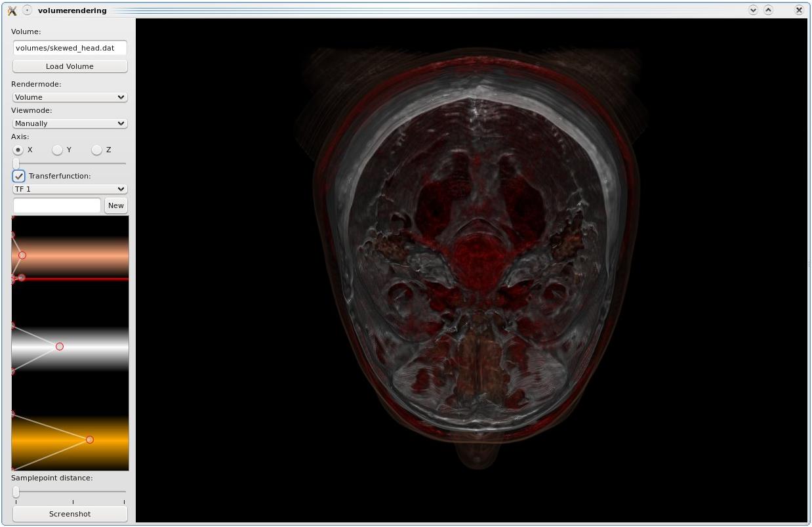Take a capture with the Screenshot button

click(70, 514)
